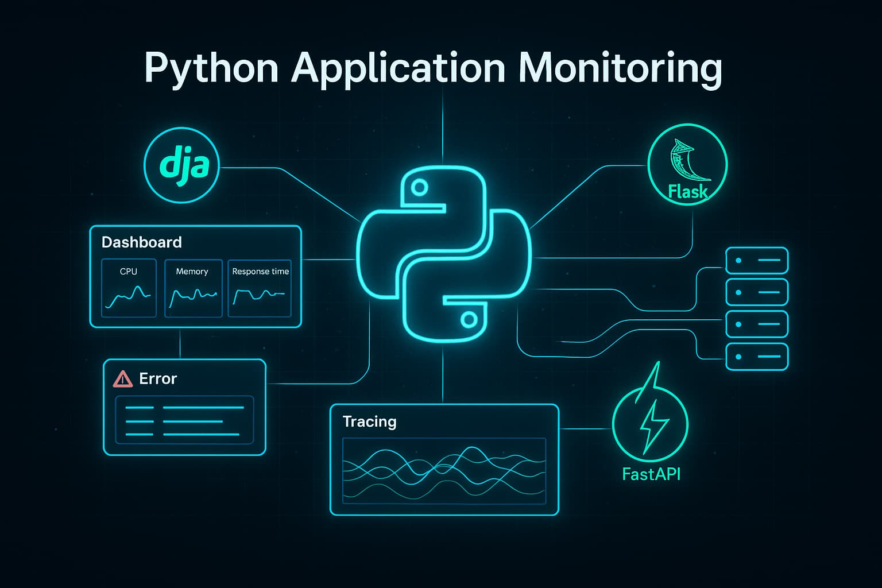
Task: Select the bottom server rack unit
Action: point(757,357)
